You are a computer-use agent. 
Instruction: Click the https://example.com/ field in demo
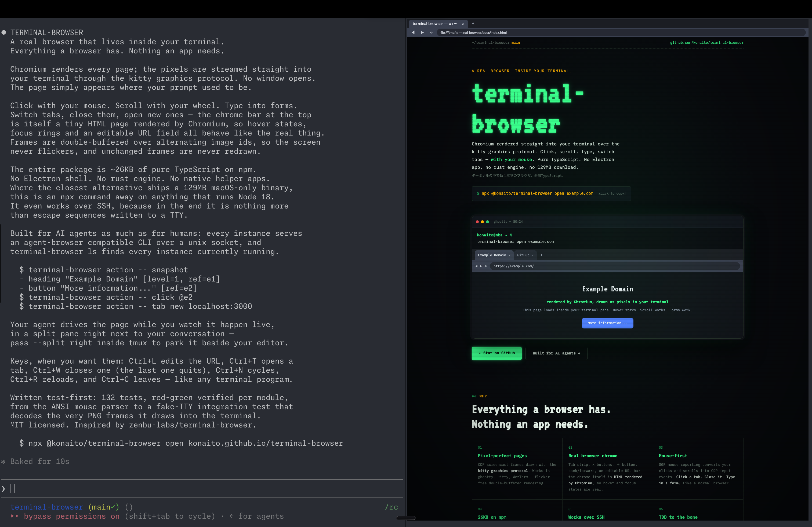point(615,266)
